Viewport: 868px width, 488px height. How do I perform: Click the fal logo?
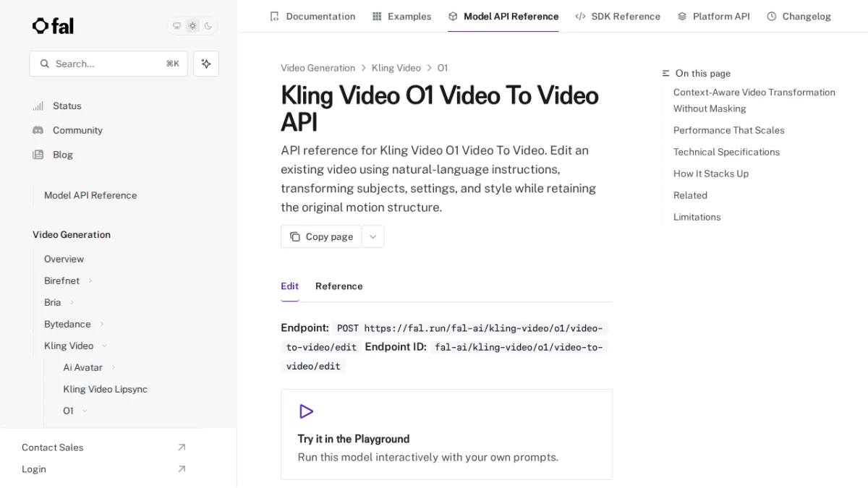[x=53, y=26]
